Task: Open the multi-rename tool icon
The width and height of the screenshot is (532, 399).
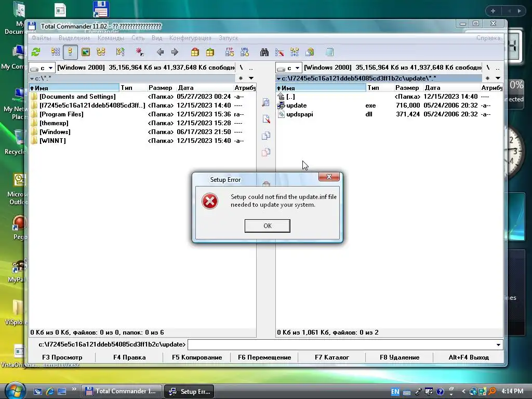Action: [280, 52]
